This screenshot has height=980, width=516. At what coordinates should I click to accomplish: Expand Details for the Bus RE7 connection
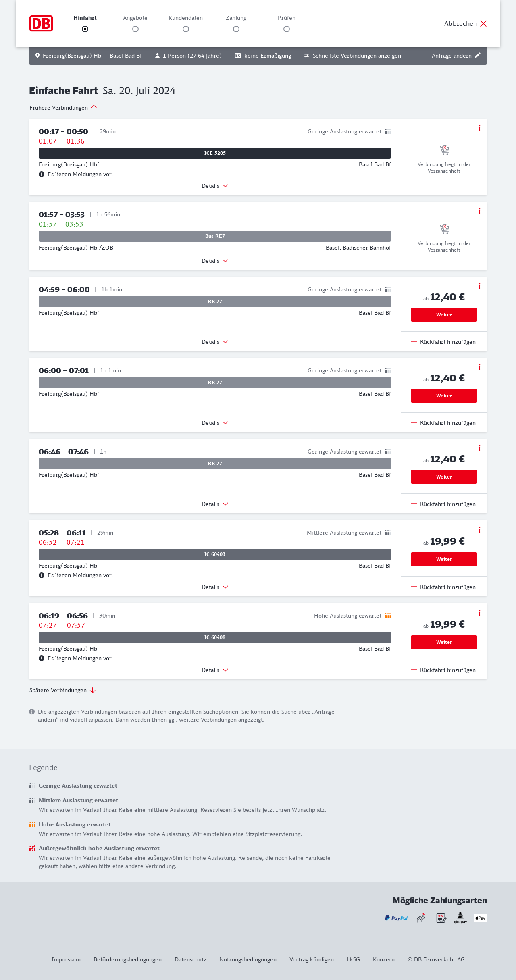pyautogui.click(x=215, y=261)
